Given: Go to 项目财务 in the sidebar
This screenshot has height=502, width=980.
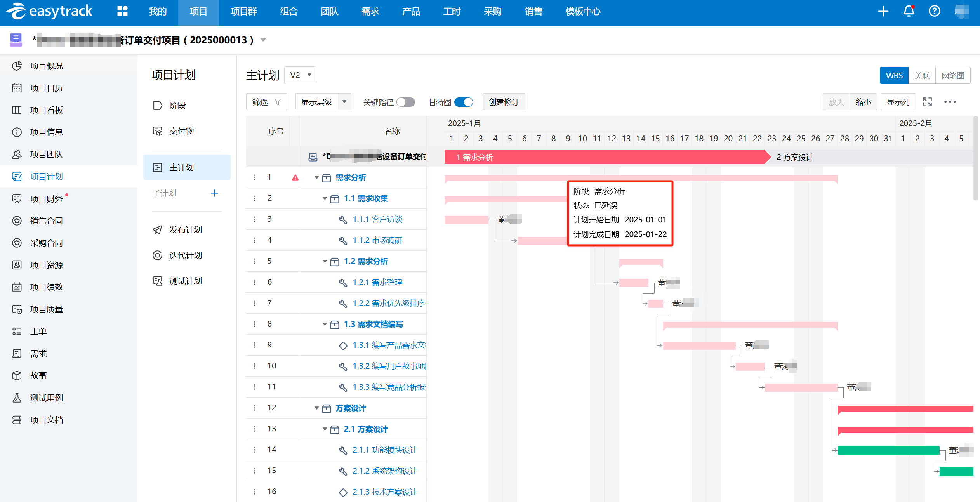Looking at the screenshot, I should [46, 199].
